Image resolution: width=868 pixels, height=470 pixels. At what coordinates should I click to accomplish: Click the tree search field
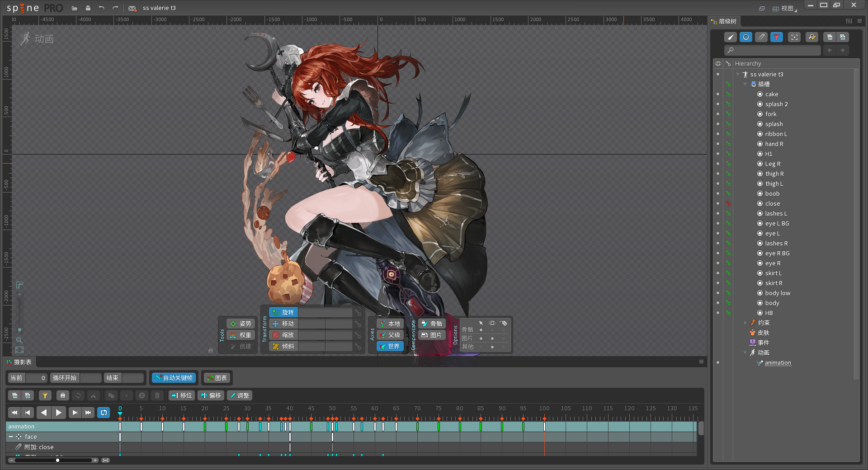pyautogui.click(x=772, y=50)
